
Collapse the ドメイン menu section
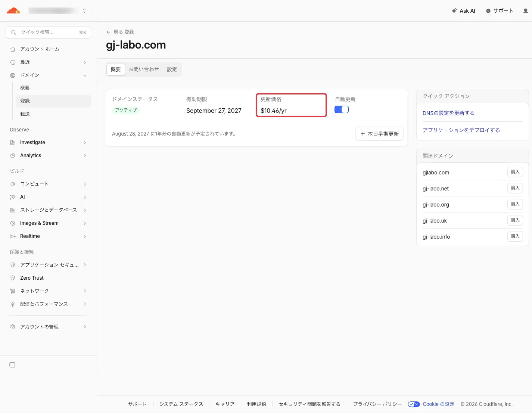coord(85,75)
